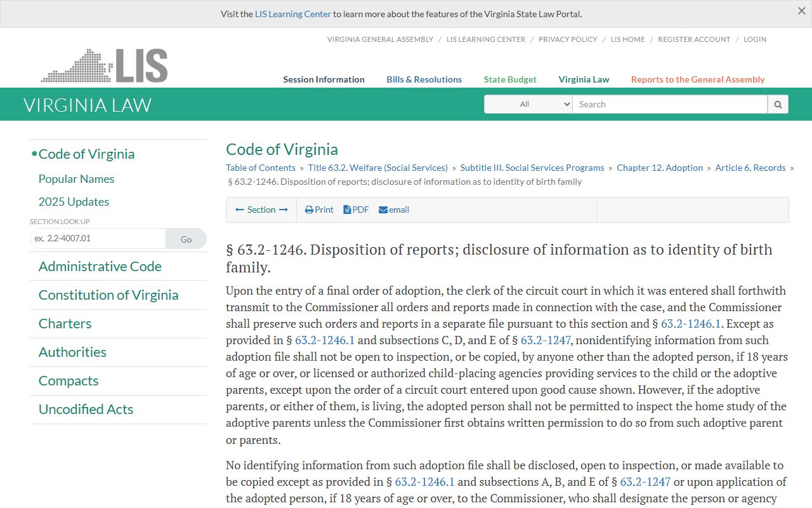The width and height of the screenshot is (812, 508).
Task: Open Constitution of Virginia sidebar item
Action: pos(108,295)
